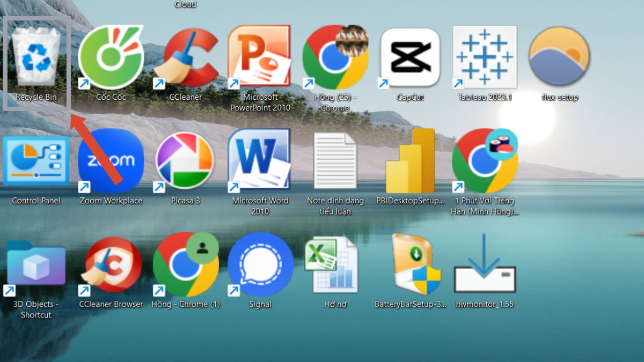Click the Zoom Workplace icon
This screenshot has width=644, height=362.
point(111,160)
